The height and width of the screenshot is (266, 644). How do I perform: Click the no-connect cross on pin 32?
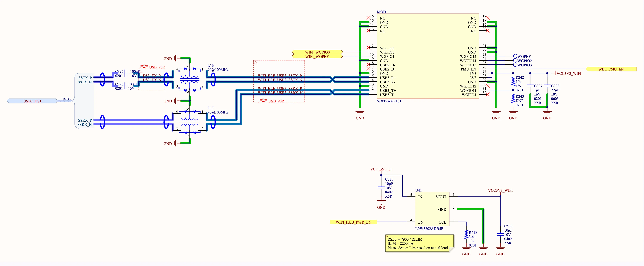coord(488,94)
